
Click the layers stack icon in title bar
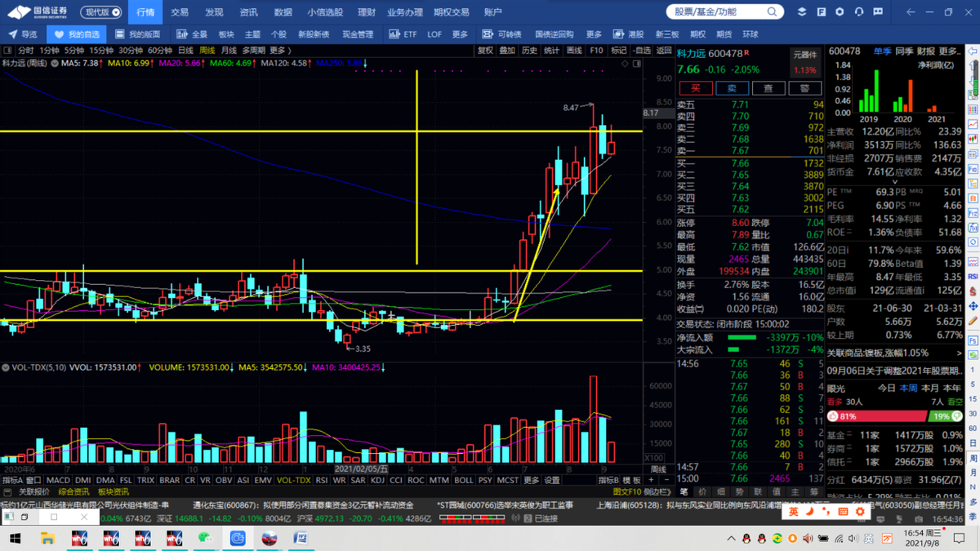801,12
